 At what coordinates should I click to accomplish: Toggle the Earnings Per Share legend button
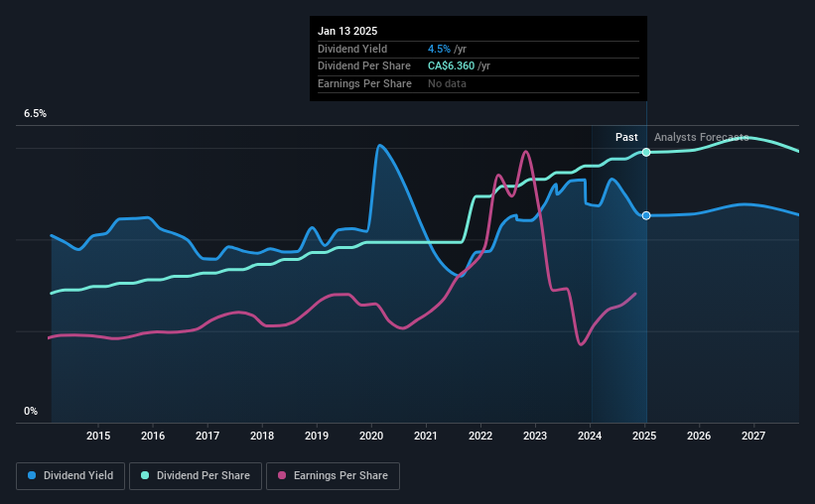click(x=333, y=476)
